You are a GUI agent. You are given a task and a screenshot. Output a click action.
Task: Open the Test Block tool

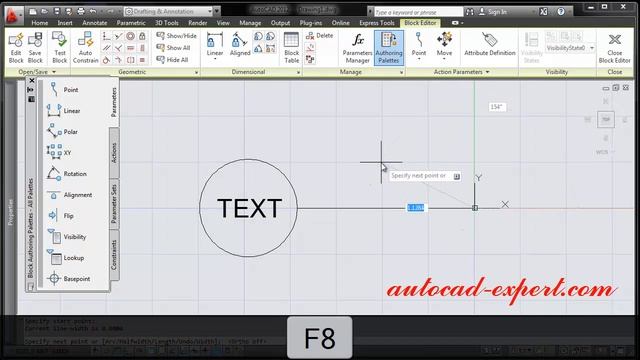point(60,48)
